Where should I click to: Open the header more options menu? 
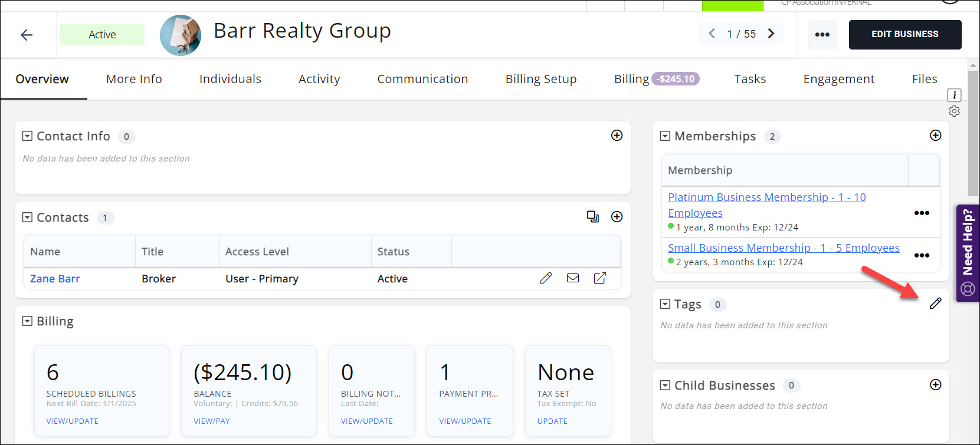[x=822, y=34]
